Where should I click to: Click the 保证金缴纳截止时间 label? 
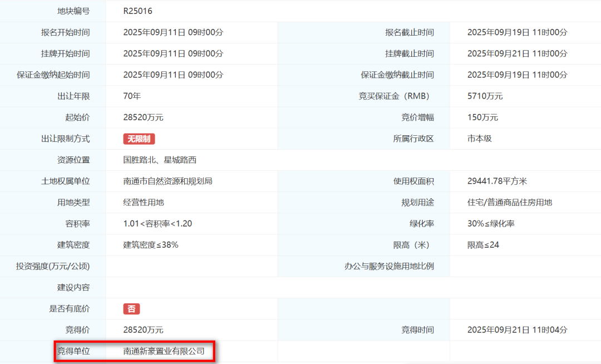pyautogui.click(x=397, y=75)
